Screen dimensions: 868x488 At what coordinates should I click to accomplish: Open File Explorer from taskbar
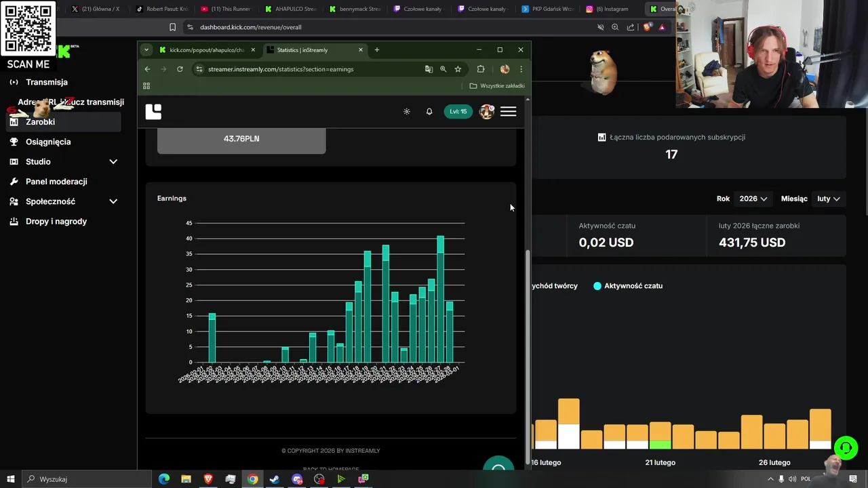186,479
